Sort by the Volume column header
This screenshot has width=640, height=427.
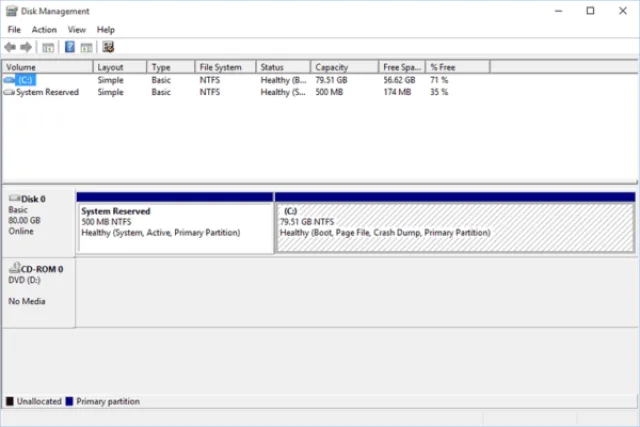click(48, 67)
